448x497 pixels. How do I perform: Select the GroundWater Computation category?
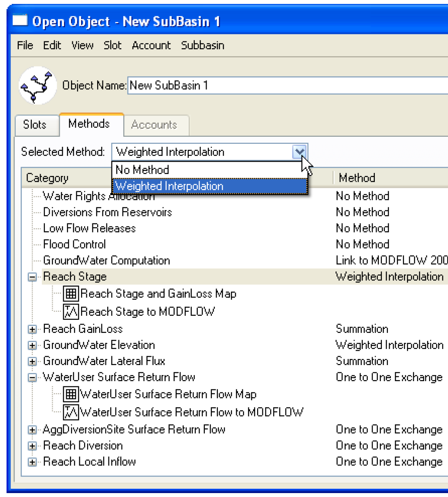[106, 260]
